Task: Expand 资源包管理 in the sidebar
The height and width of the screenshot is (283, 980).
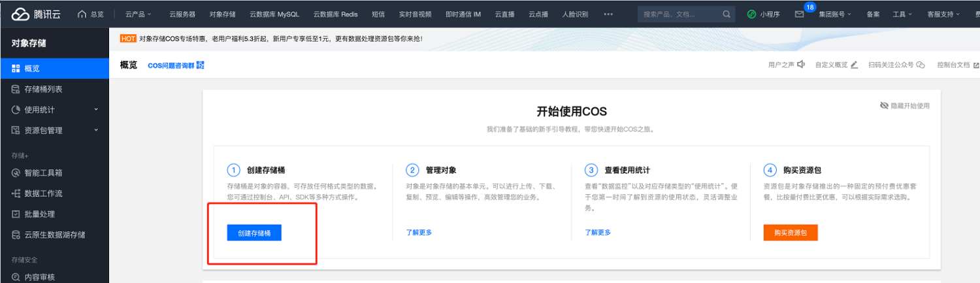Action: click(x=55, y=130)
